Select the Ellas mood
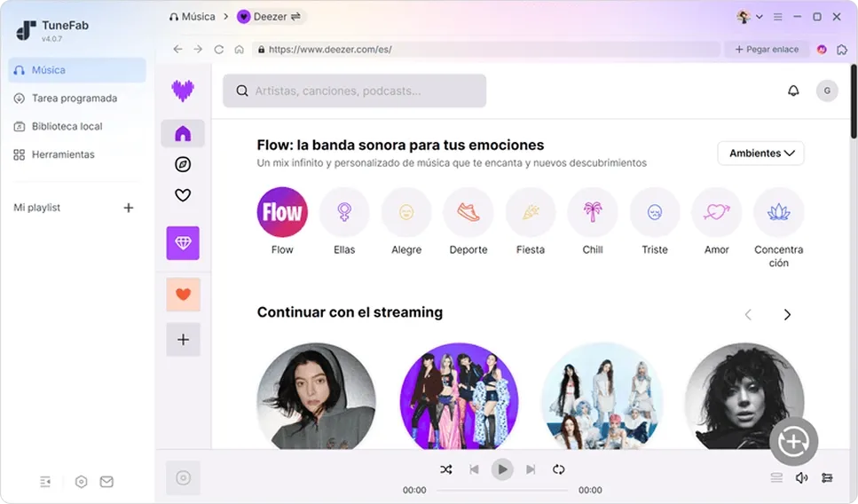Screen dimensions: 858x504 click(x=344, y=212)
